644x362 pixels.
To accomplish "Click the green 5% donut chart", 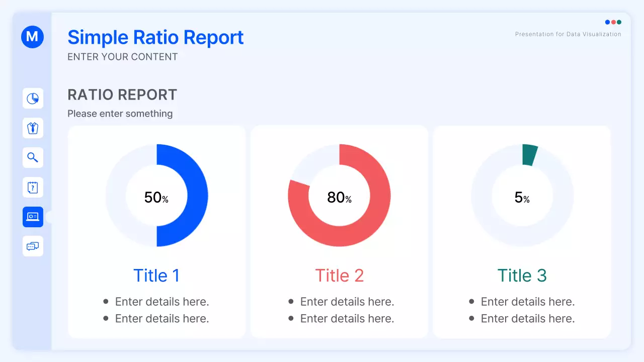I will (529, 155).
